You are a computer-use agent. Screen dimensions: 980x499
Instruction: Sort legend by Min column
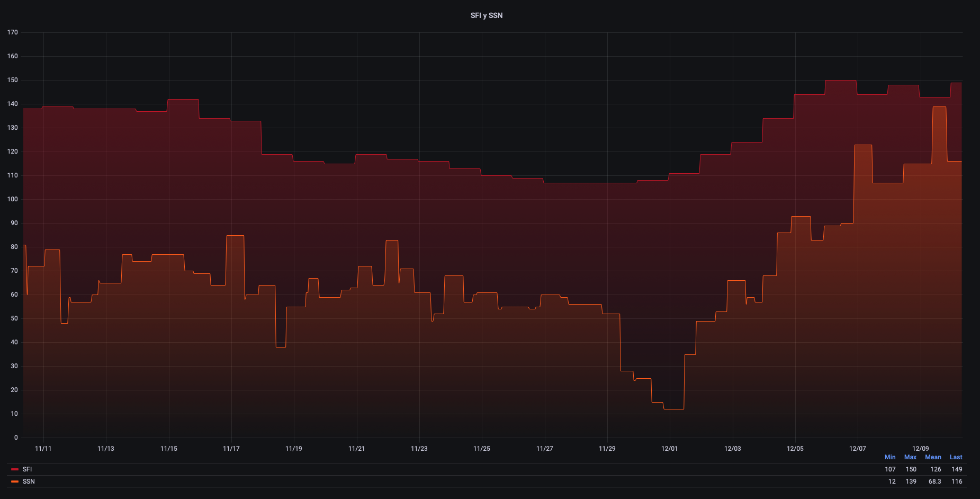pos(890,457)
